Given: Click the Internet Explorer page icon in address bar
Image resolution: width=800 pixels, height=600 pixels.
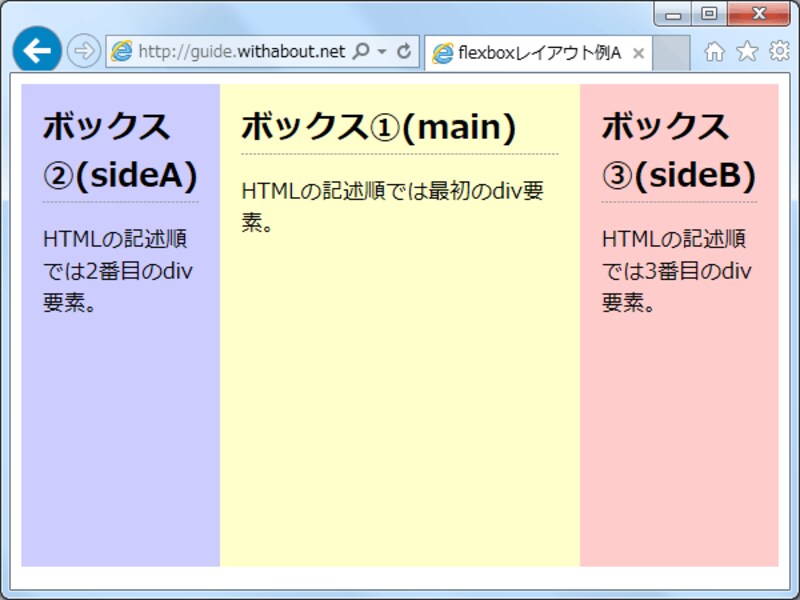Looking at the screenshot, I should 121,52.
